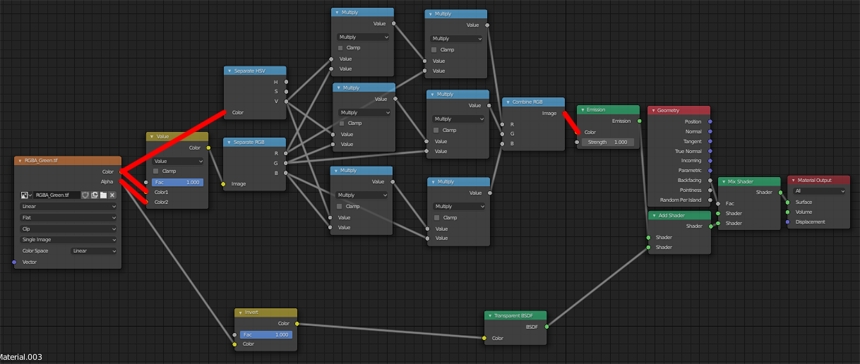The image size is (860, 364).
Task: Click the Alpha output socket
Action: coord(121,181)
